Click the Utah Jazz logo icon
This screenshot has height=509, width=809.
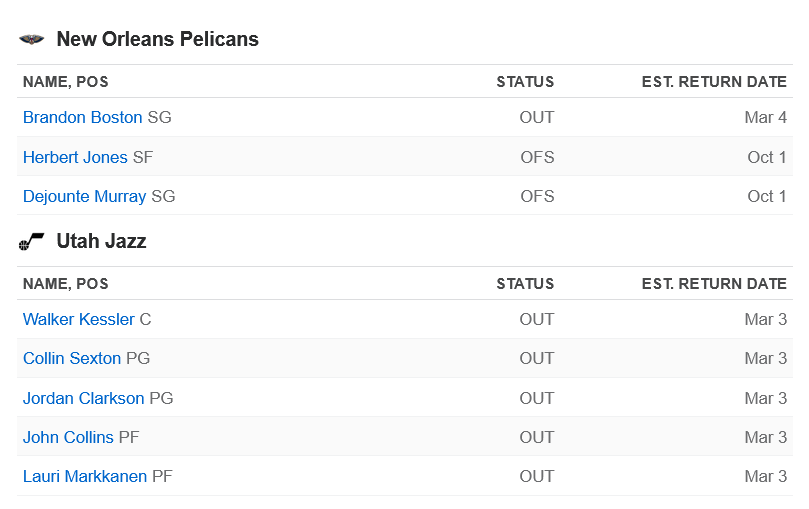[x=31, y=242]
